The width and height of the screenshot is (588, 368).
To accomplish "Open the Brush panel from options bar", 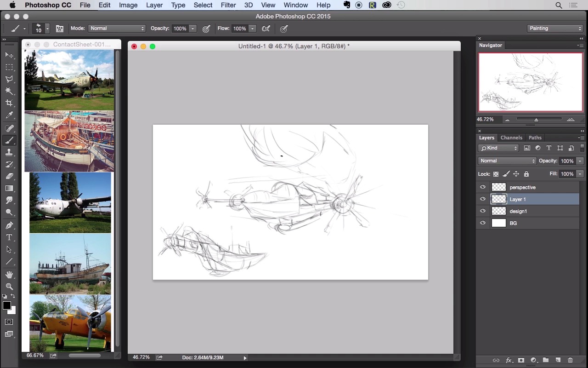I will coord(60,29).
